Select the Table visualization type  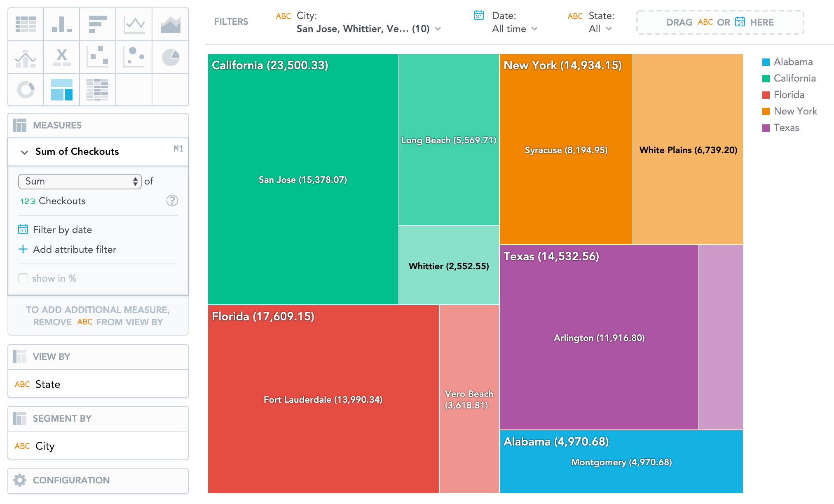coord(26,24)
